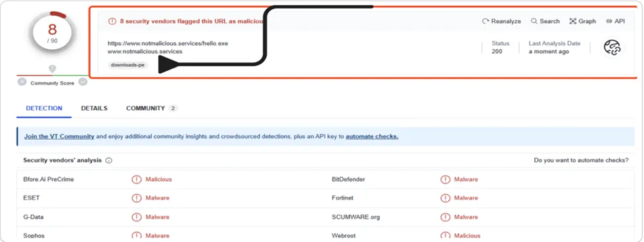Click the Malware verdict for ESET

(x=157, y=197)
